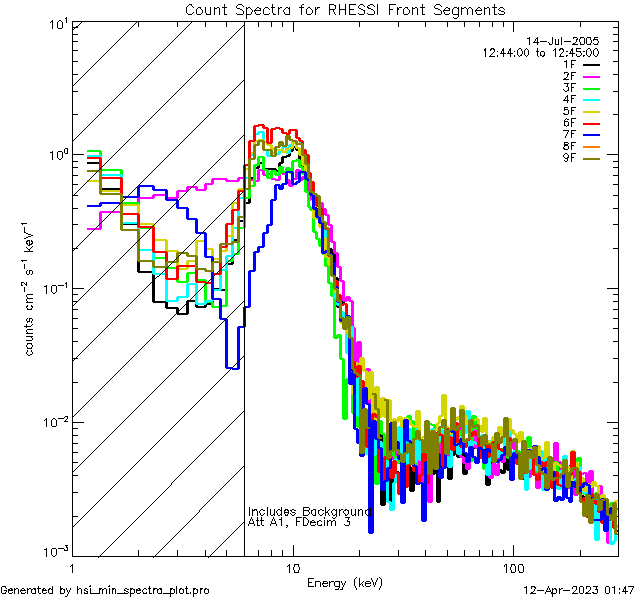Click the vertical counts y-axis label
Image resolution: width=640 pixels, height=600 pixels.
(x=32, y=290)
